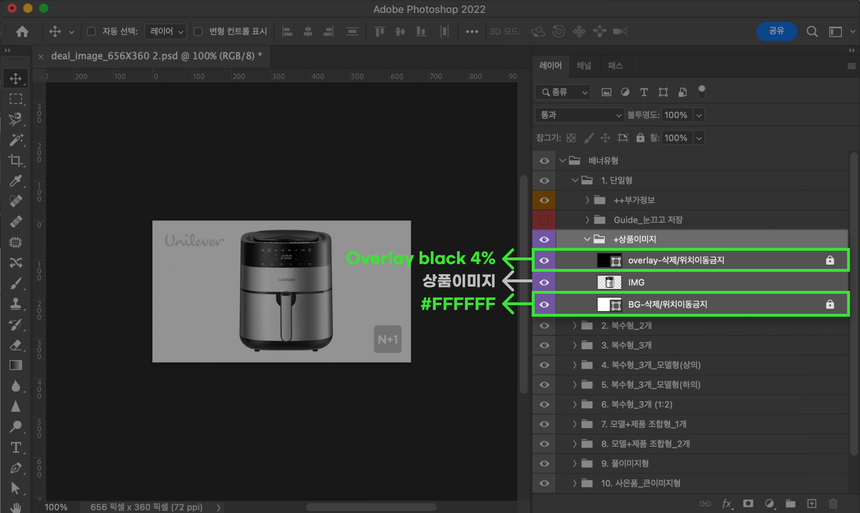860x513 pixels.
Task: Hide the IMG layer using eye icon
Action: [544, 282]
